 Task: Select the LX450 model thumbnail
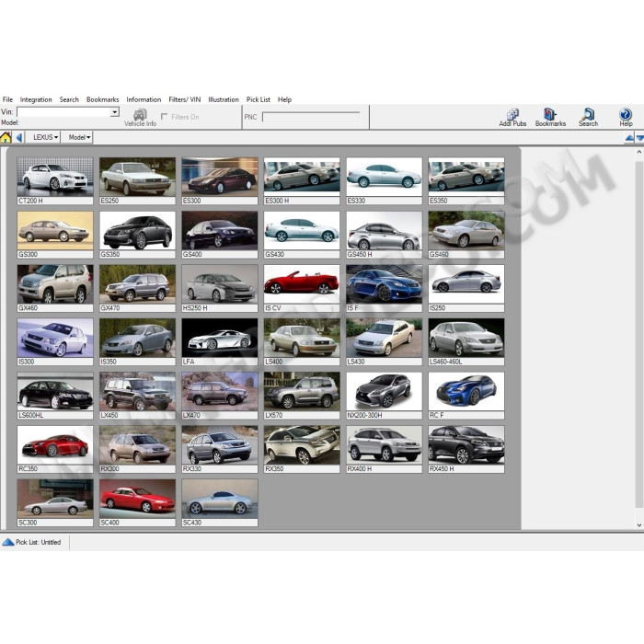point(137,396)
